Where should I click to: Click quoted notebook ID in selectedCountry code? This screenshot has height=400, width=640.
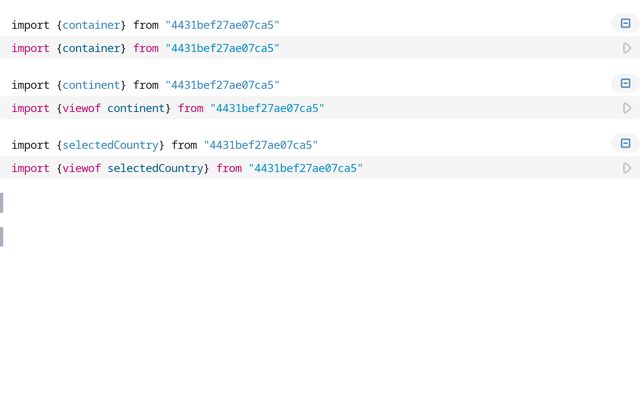pyautogui.click(x=305, y=168)
